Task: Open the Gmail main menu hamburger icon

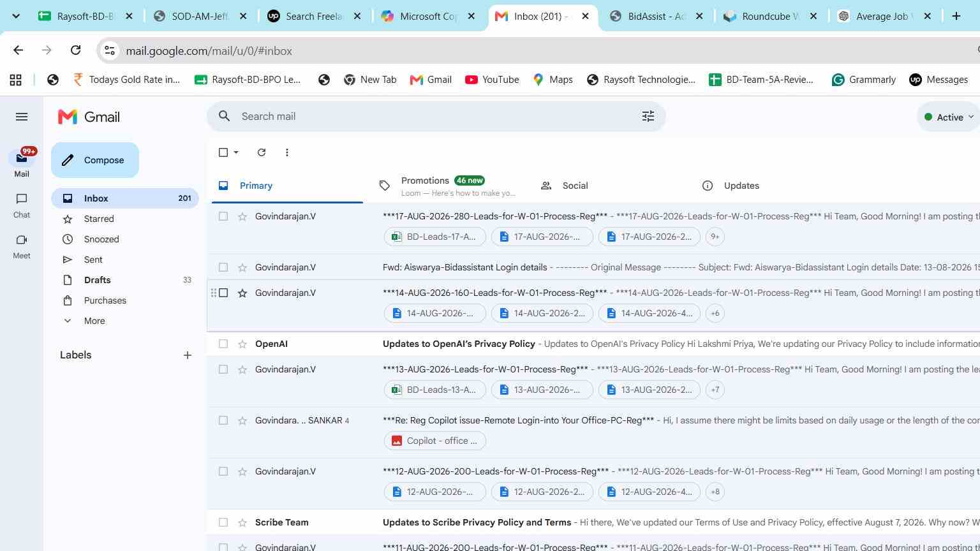Action: click(22, 117)
